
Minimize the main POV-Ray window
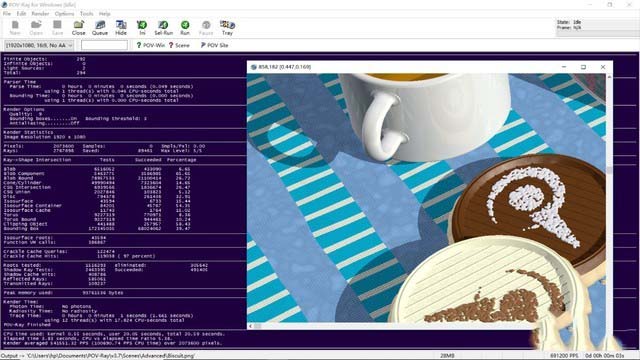point(591,4)
